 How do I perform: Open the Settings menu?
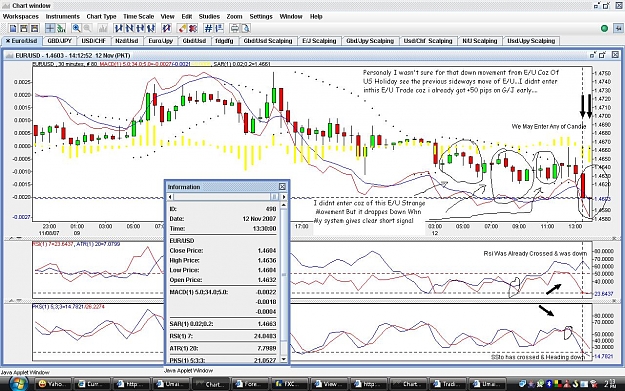pyautogui.click(x=261, y=16)
